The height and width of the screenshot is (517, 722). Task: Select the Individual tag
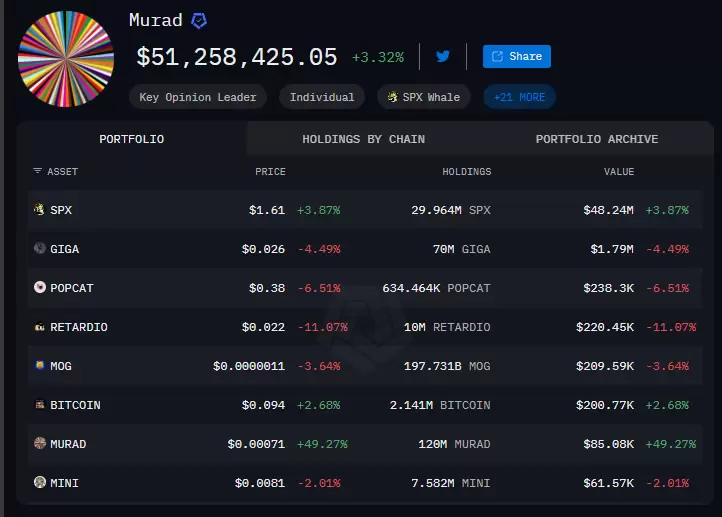point(322,97)
